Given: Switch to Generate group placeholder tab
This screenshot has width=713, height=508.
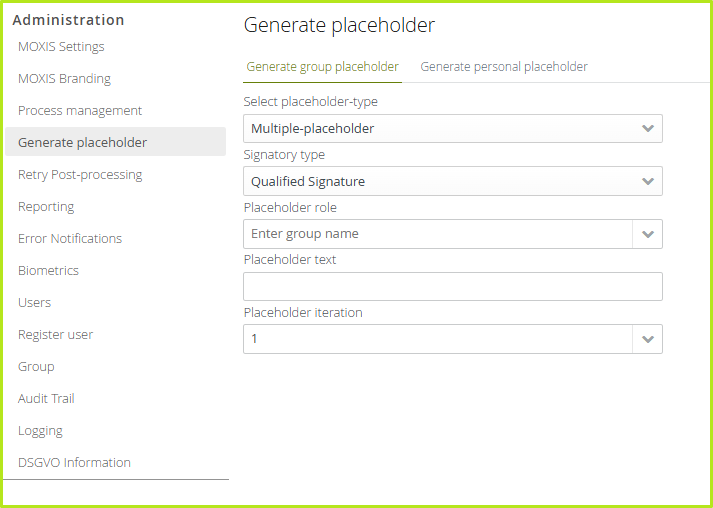Looking at the screenshot, I should [x=322, y=67].
